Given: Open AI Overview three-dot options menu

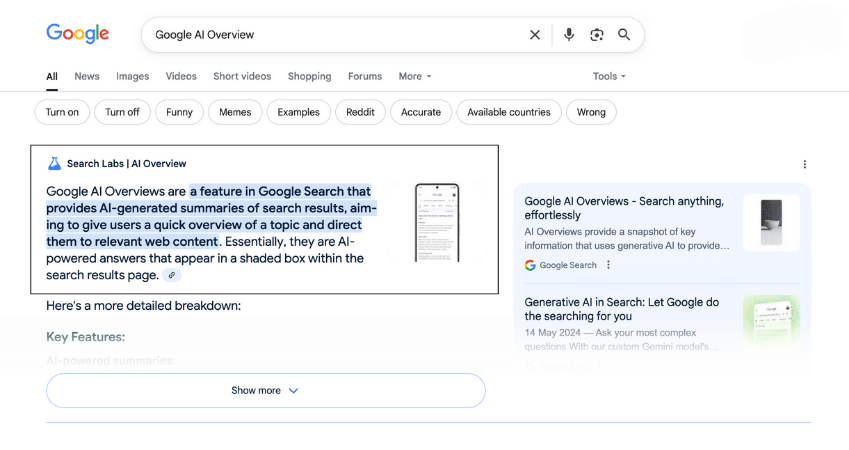Looking at the screenshot, I should pos(805,164).
